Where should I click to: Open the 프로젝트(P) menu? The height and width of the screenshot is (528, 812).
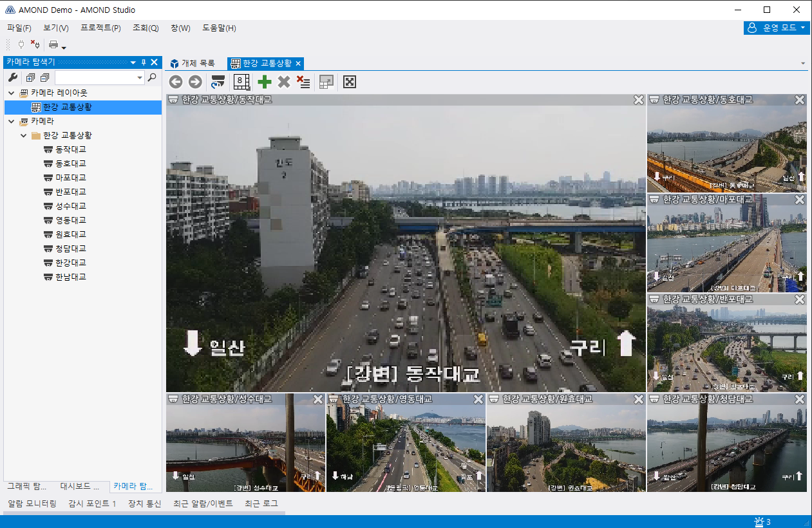point(100,28)
